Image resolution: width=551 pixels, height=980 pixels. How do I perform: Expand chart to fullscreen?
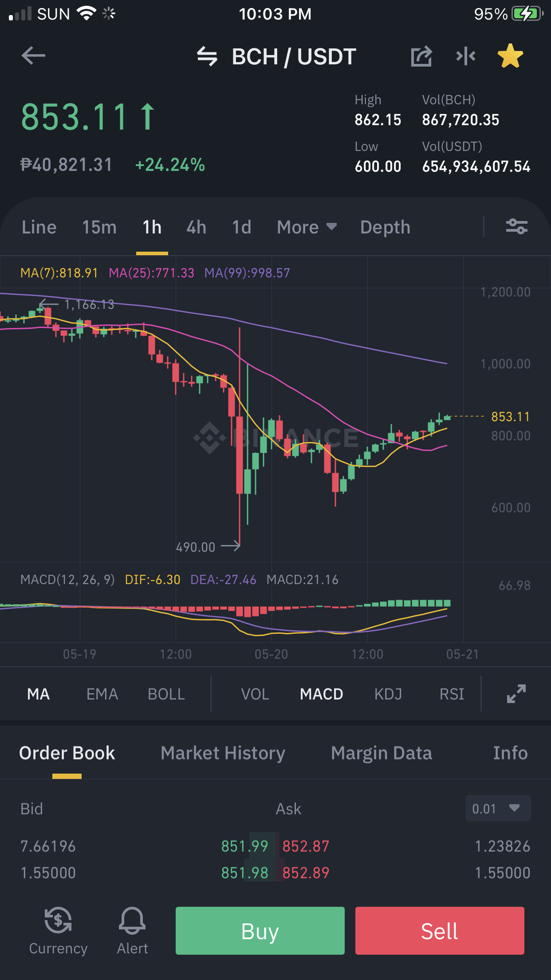[516, 694]
